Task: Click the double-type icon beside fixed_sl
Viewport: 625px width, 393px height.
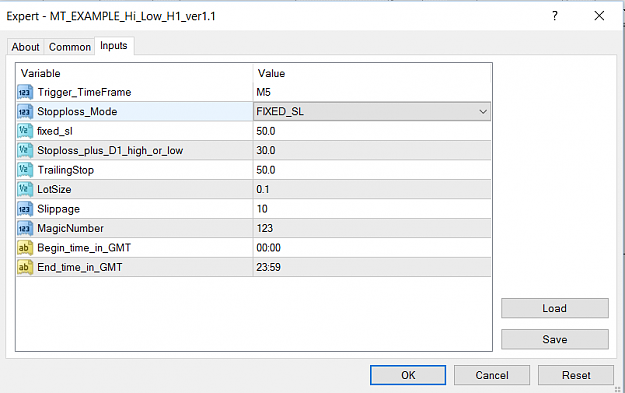Action: coord(25,131)
